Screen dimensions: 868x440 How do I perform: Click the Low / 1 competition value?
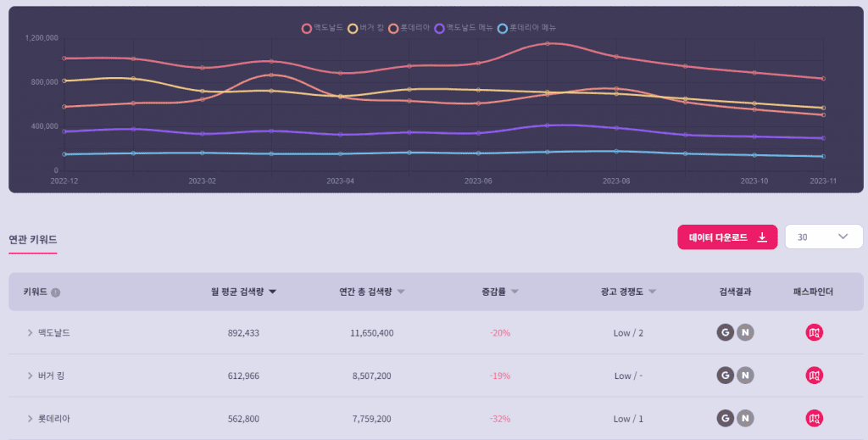[x=628, y=420]
